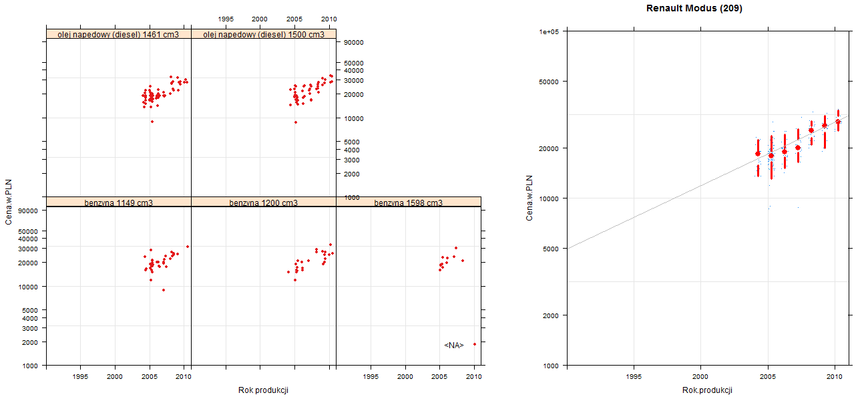This screenshot has width=868, height=401.
Task: Click the benzyna 1200 cm3 panel header
Action: point(264,202)
